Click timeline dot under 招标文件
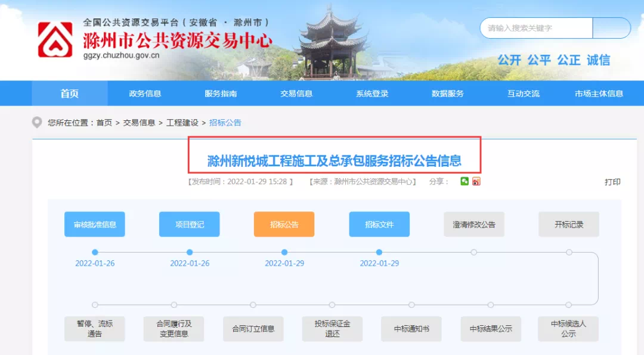644x355 pixels. point(379,252)
